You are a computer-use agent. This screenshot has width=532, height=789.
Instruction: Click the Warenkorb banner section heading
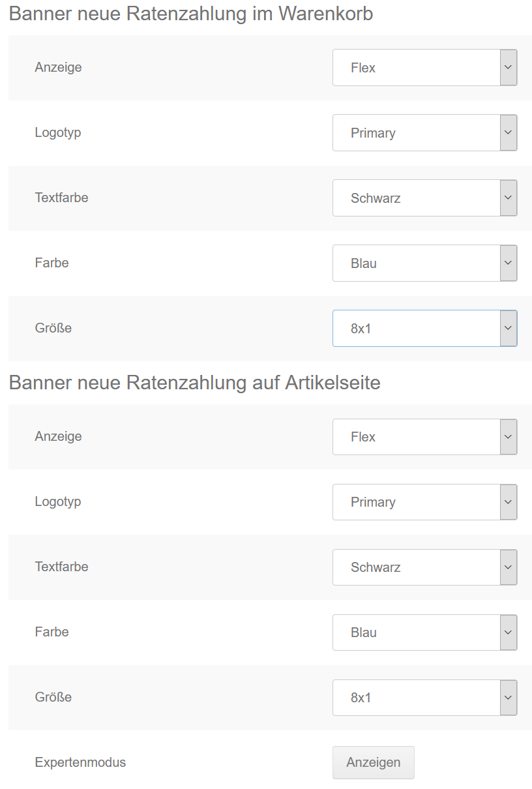tap(191, 13)
